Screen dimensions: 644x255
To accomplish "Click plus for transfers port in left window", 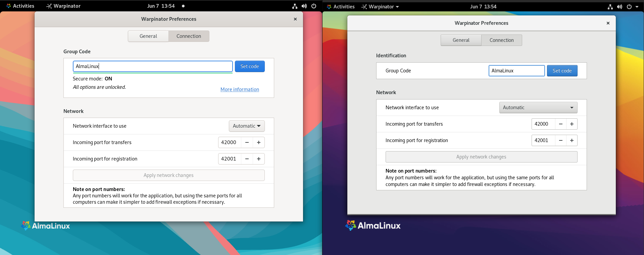I will pyautogui.click(x=258, y=142).
